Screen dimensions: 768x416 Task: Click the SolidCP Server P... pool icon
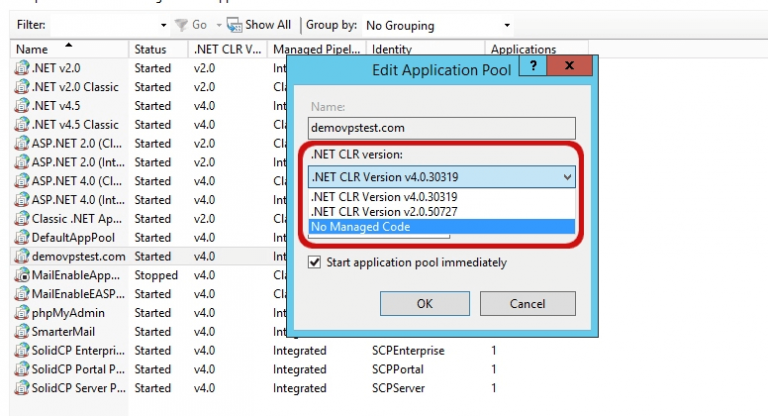point(22,388)
